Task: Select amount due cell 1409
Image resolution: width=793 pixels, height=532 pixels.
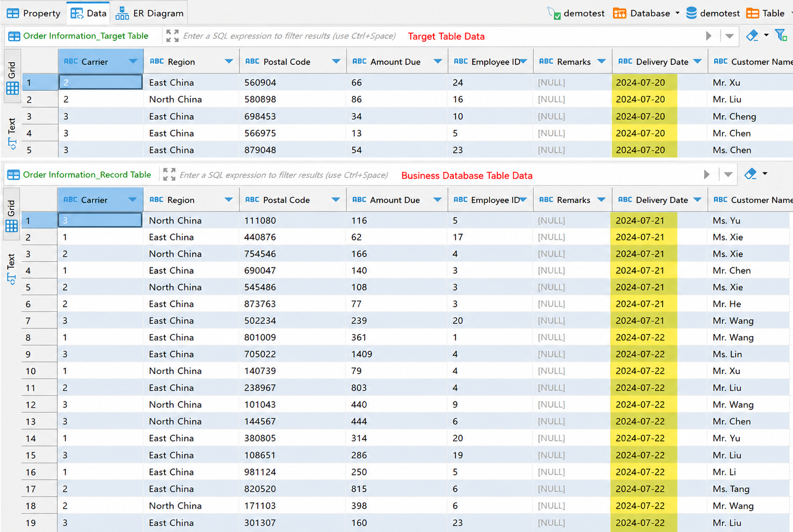Action: click(398, 354)
